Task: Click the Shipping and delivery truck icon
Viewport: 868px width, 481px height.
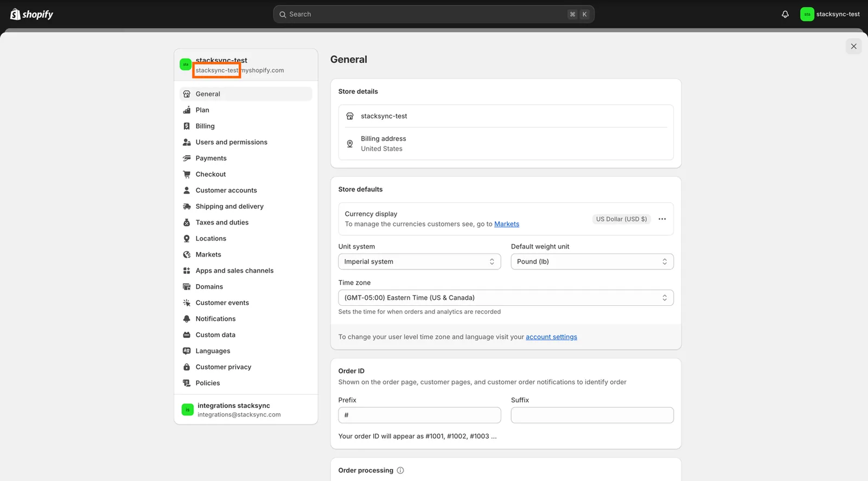Action: click(187, 207)
